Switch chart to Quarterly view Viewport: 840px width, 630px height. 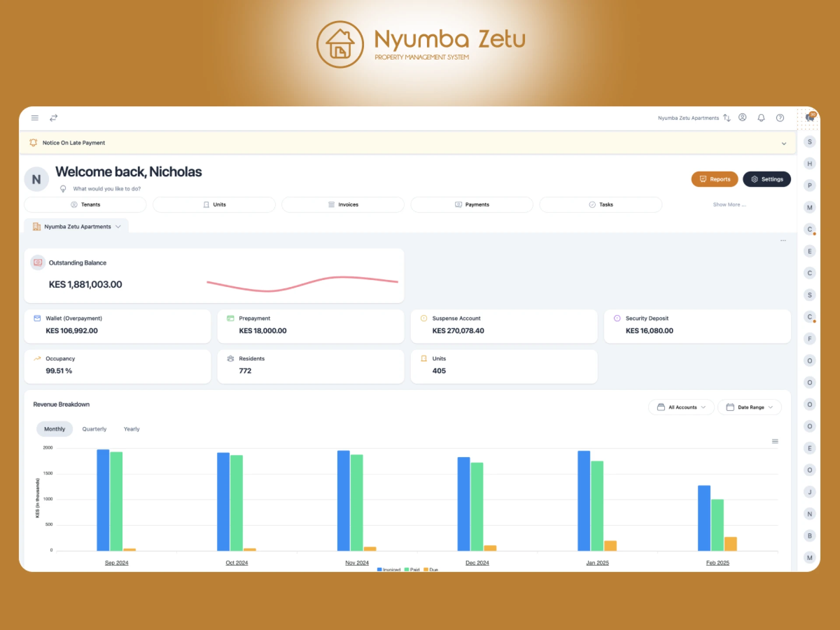point(94,429)
